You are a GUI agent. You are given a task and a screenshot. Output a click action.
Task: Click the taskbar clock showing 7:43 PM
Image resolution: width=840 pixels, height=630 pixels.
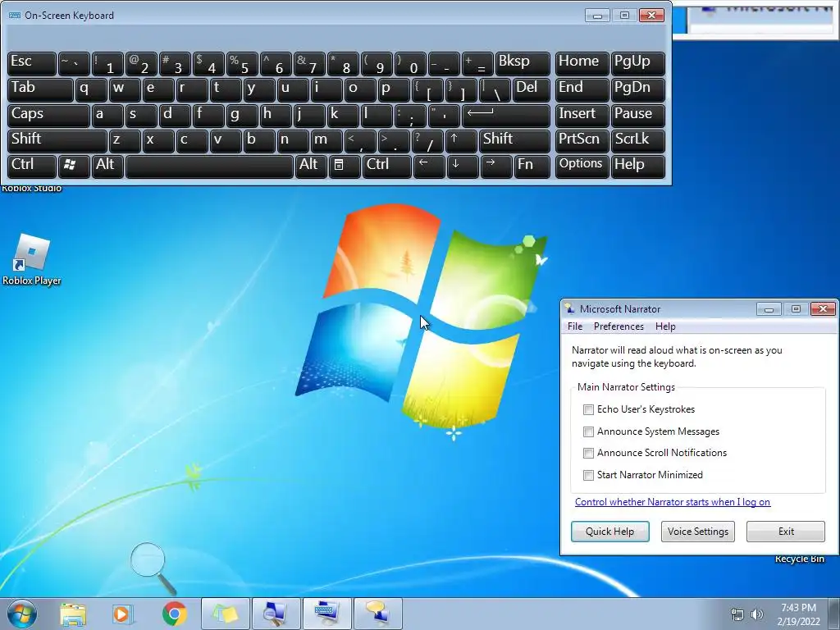798,614
